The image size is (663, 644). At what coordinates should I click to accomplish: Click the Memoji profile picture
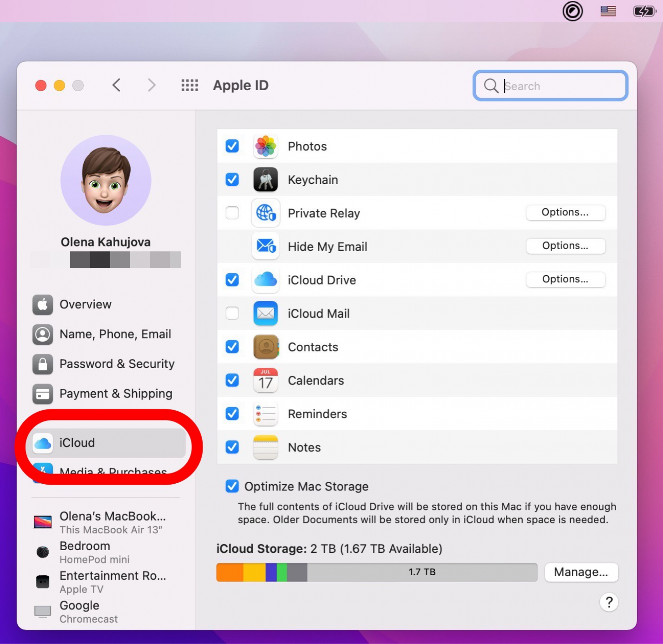pyautogui.click(x=106, y=180)
